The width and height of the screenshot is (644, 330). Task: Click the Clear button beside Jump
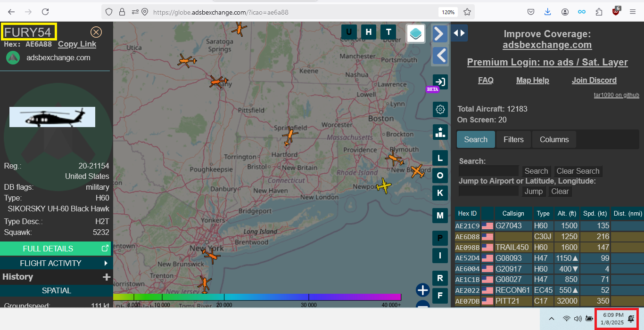click(x=560, y=192)
